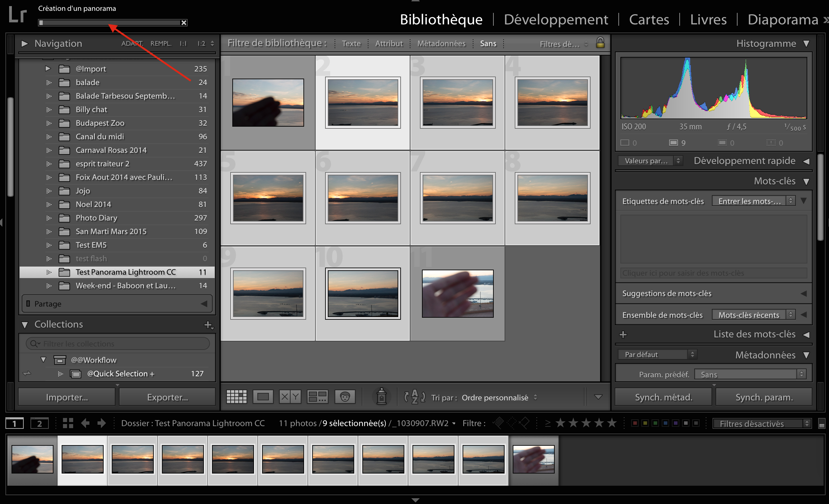Viewport: 829px width, 504px height.
Task: Switch to the Développement module
Action: coord(556,19)
